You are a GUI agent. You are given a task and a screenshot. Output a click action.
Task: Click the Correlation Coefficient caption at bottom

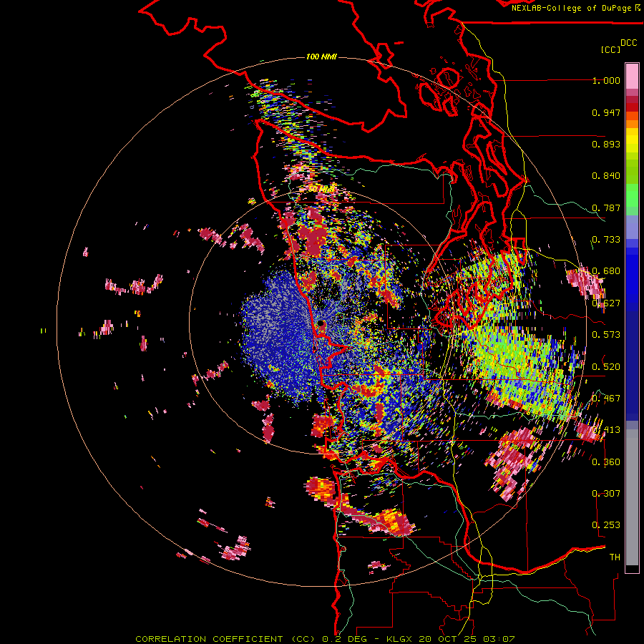325,639
